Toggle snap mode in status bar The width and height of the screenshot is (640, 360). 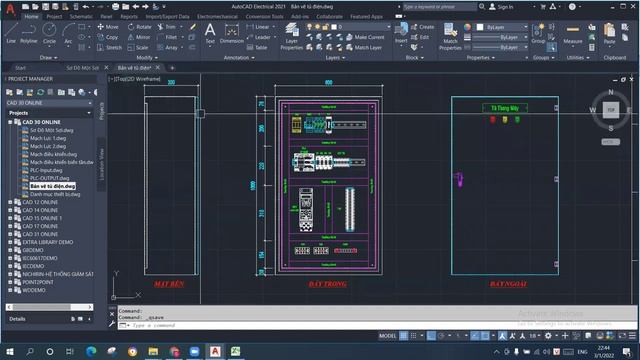tap(413, 336)
